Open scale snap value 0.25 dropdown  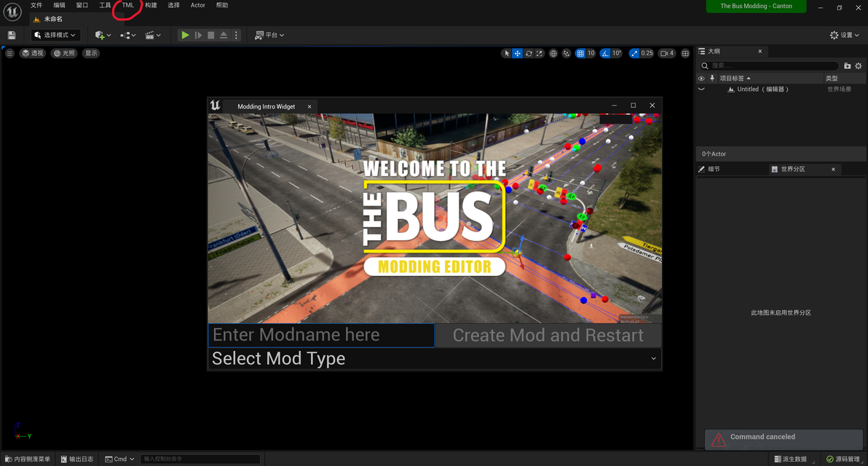click(647, 53)
